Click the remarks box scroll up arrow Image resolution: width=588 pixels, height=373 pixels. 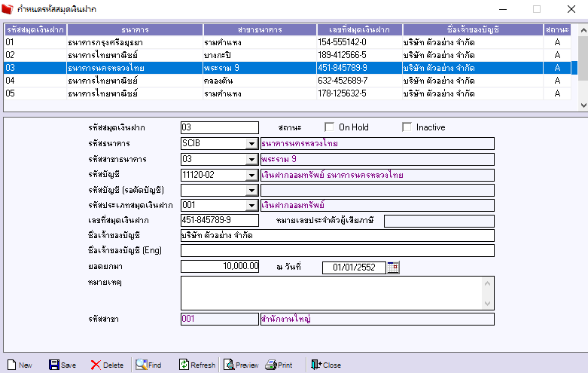[488, 283]
